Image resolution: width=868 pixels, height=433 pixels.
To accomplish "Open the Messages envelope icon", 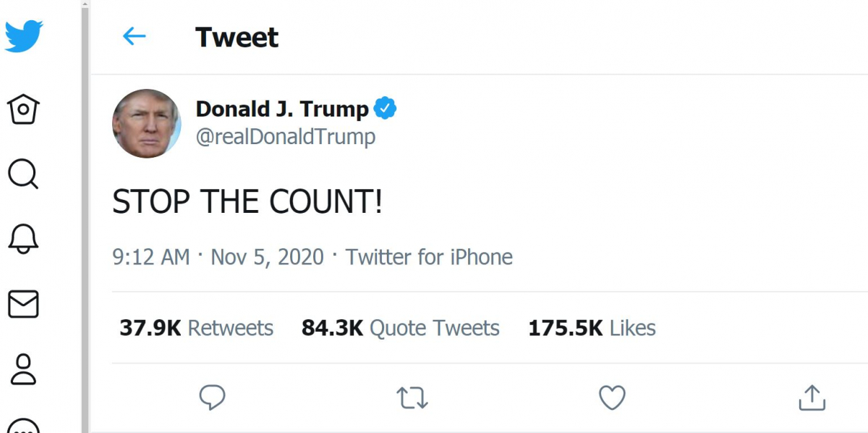I will [x=23, y=304].
